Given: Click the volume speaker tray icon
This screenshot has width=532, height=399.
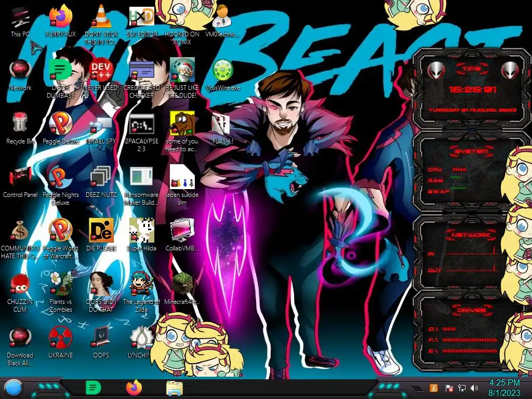Looking at the screenshot, I should [474, 388].
